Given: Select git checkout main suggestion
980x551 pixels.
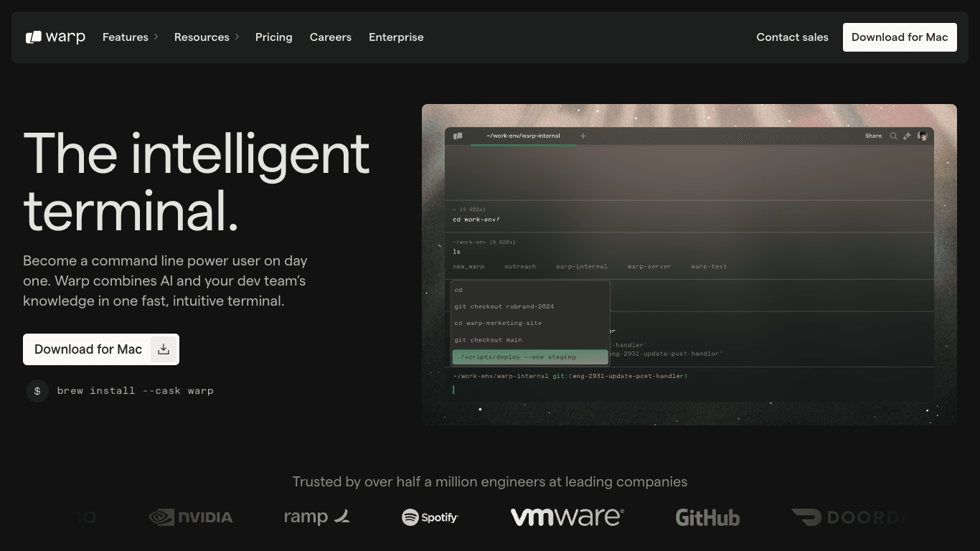Looking at the screenshot, I should (x=530, y=340).
